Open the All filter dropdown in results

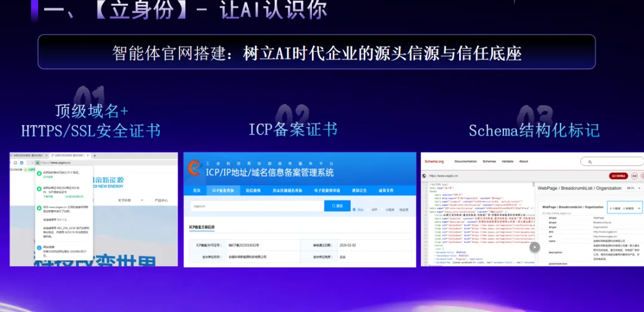[634, 188]
